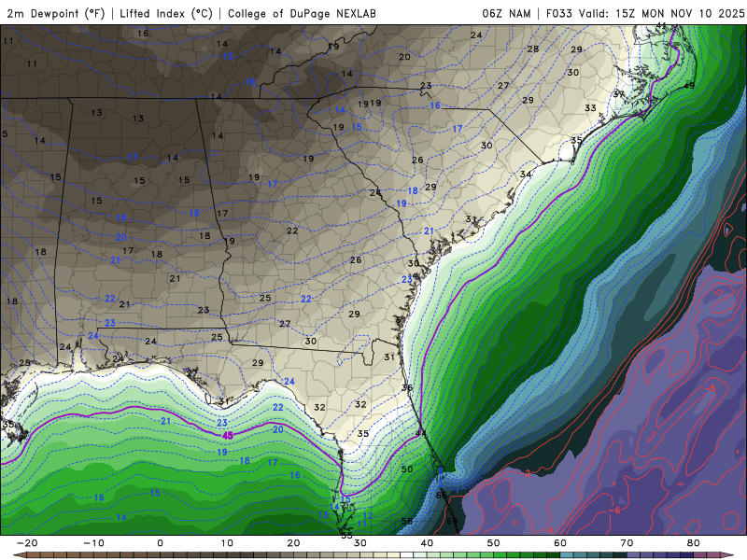Click the "34" dewpoint value near the Carolina coast
Image resolution: width=747 pixels, height=560 pixels.
coord(526,175)
